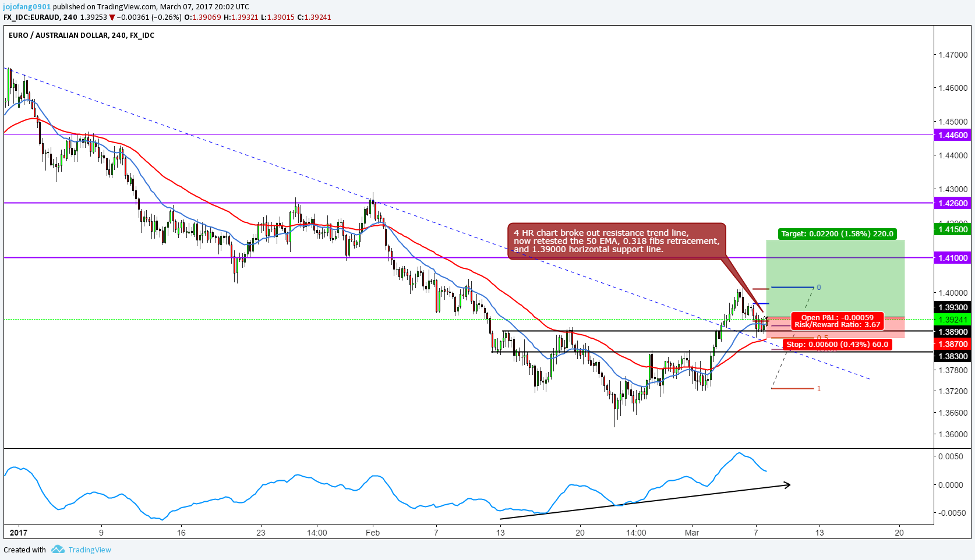Click the 1.38700 red price label
The image size is (975, 560).
click(x=953, y=344)
